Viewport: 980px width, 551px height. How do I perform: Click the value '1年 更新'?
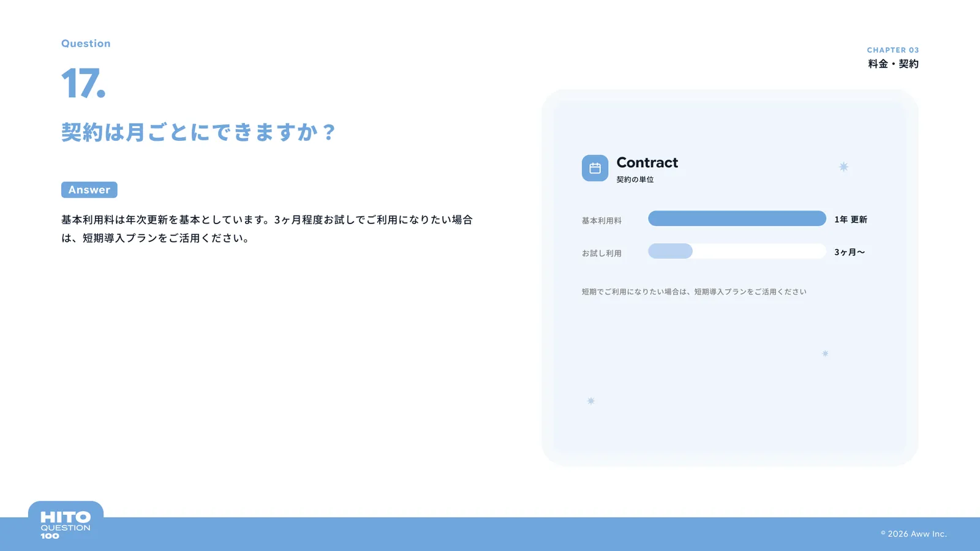851,219
